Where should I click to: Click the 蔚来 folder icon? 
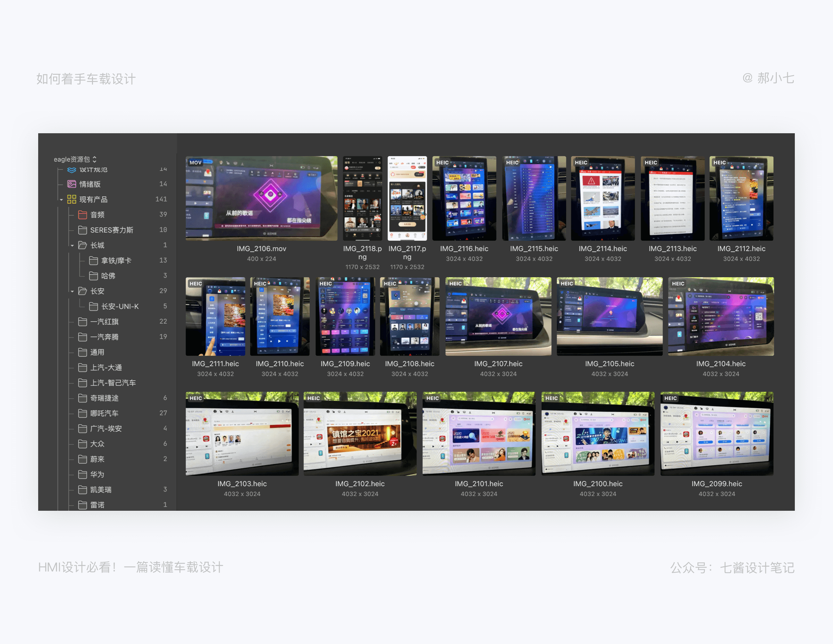[82, 459]
